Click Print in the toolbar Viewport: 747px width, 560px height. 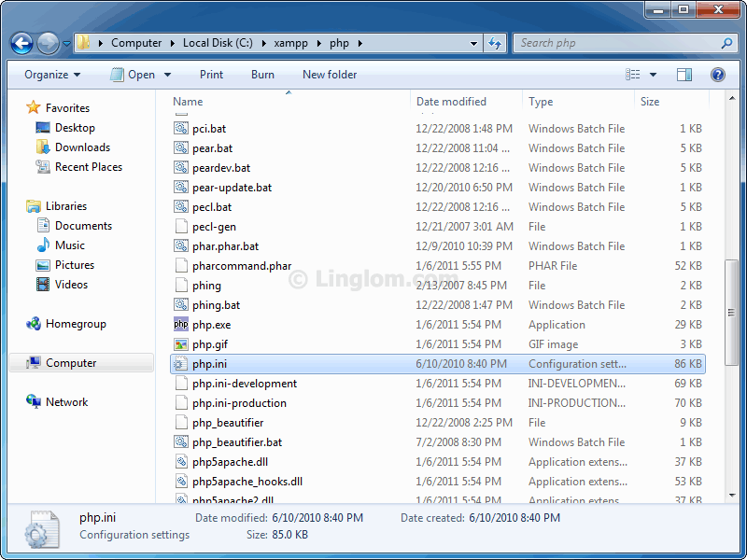click(212, 75)
